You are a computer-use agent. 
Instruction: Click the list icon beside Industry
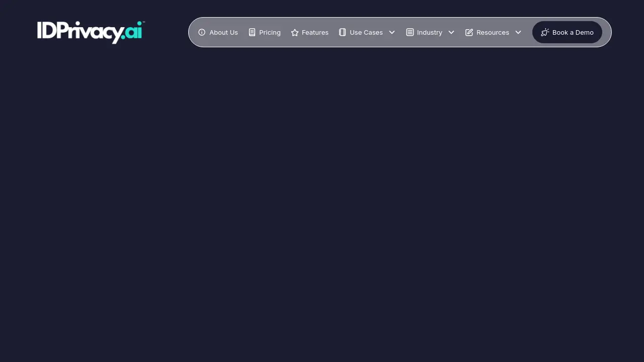tap(410, 32)
